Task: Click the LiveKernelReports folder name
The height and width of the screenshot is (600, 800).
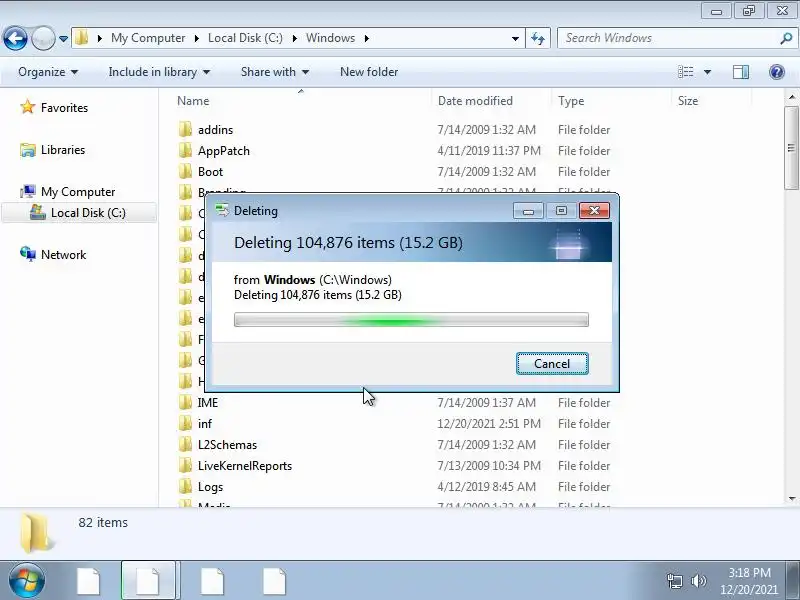Action: (245, 466)
